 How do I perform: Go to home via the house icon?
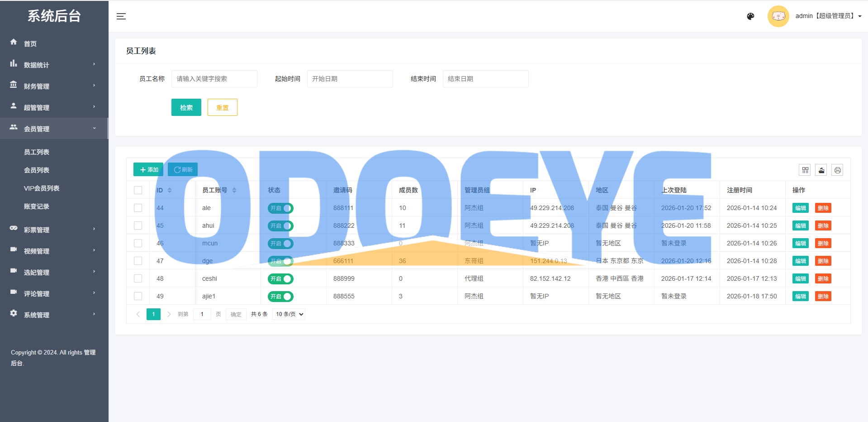click(x=14, y=42)
